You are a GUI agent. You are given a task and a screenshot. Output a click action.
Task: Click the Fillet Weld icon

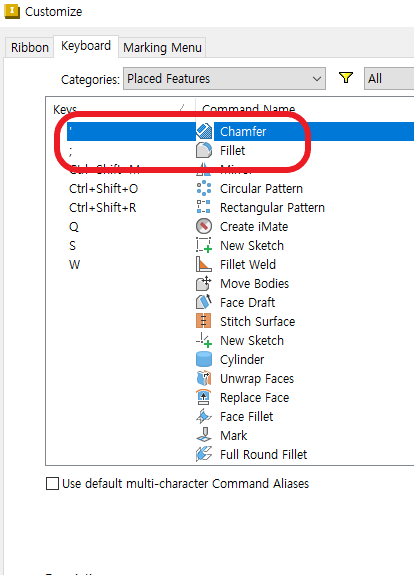204,264
